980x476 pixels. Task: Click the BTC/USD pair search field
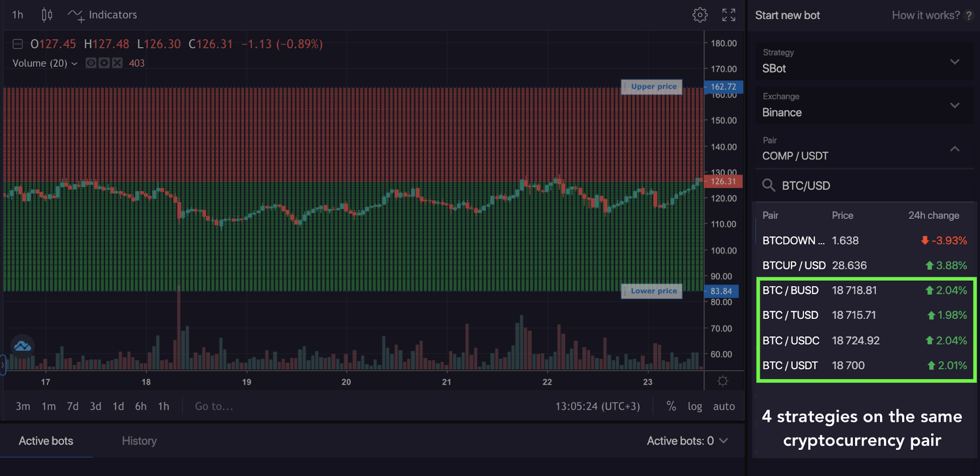[x=864, y=185]
